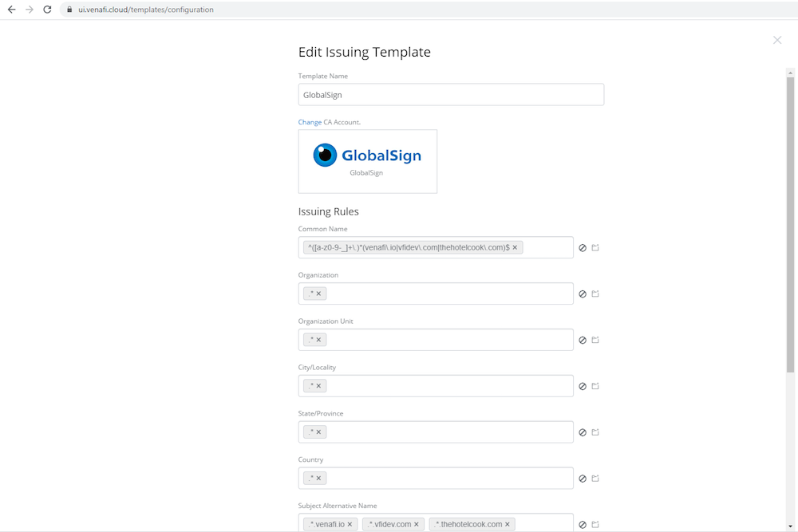Viewport: 798px width, 532px height.
Task: Click the padlock site info icon
Action: (69, 9)
